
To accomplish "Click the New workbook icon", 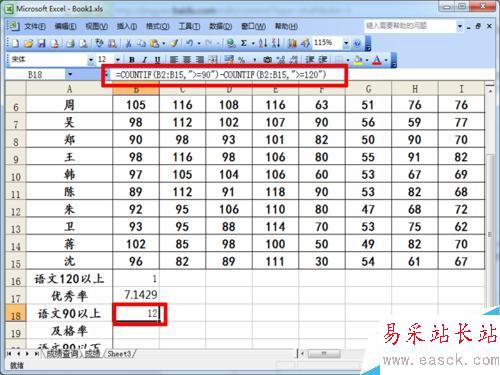I will point(15,43).
